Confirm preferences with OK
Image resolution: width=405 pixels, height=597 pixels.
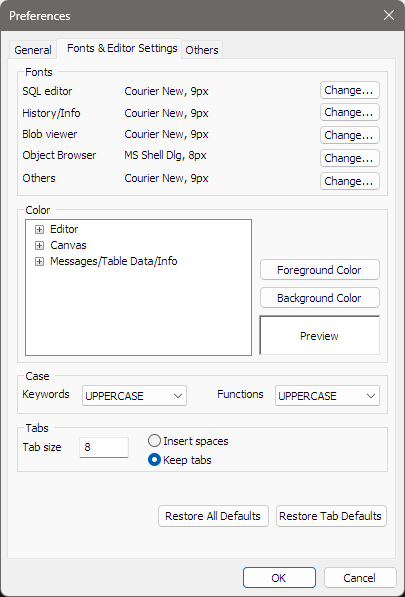(x=279, y=578)
